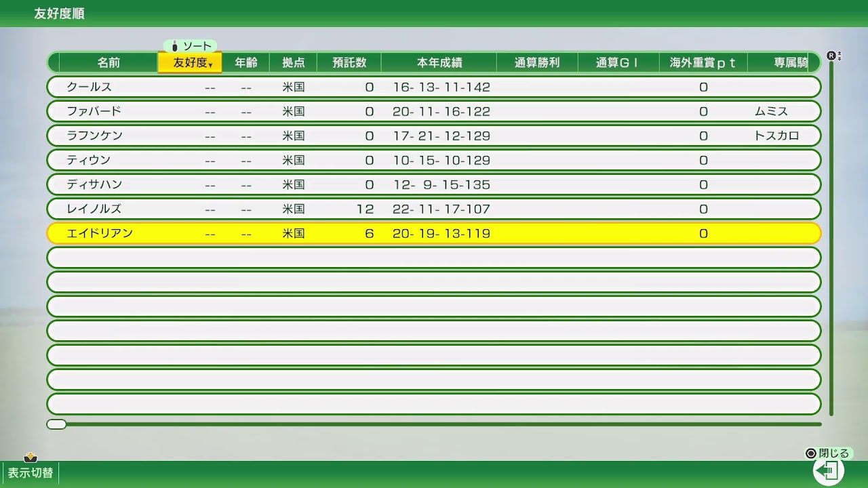Viewport: 868px width, 488px height.
Task: Sort trainers by the 年齢 column
Action: point(245,62)
